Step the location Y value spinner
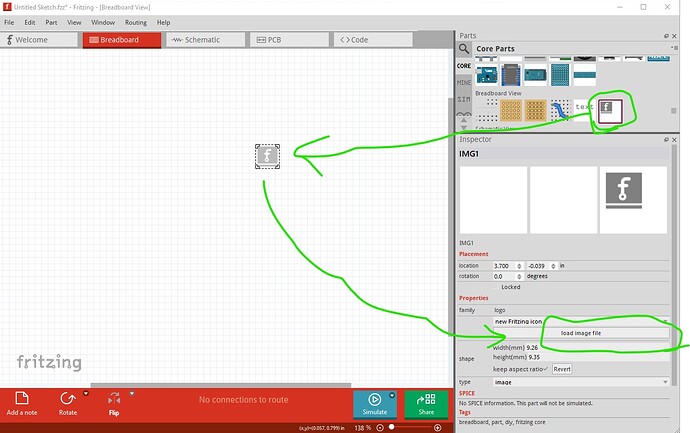The width and height of the screenshot is (690, 433). click(553, 266)
